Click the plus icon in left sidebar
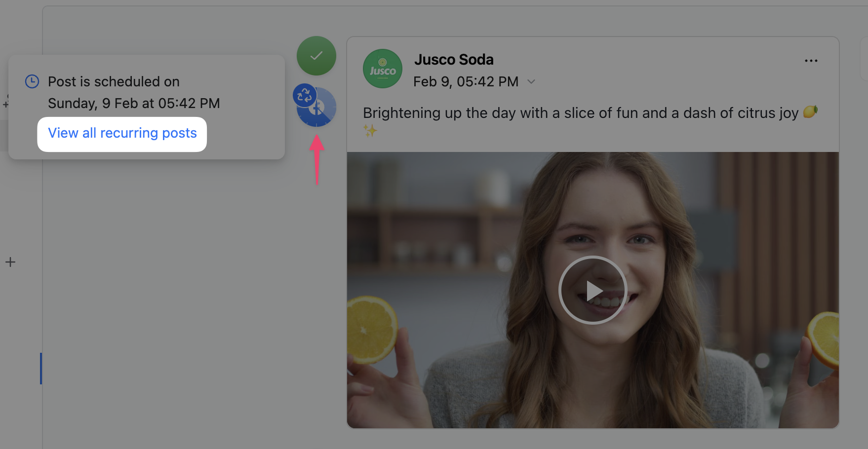Image resolution: width=868 pixels, height=449 pixels. [10, 262]
